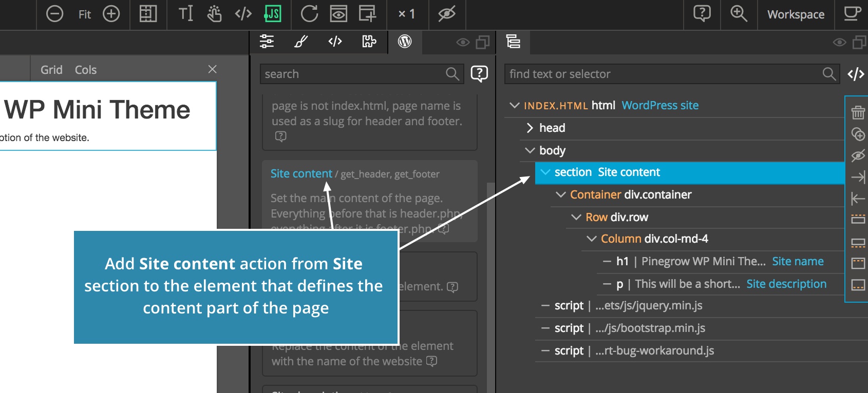Hide element with the side toolbar eye icon
Viewport: 868px width, 393px height.
tap(858, 155)
